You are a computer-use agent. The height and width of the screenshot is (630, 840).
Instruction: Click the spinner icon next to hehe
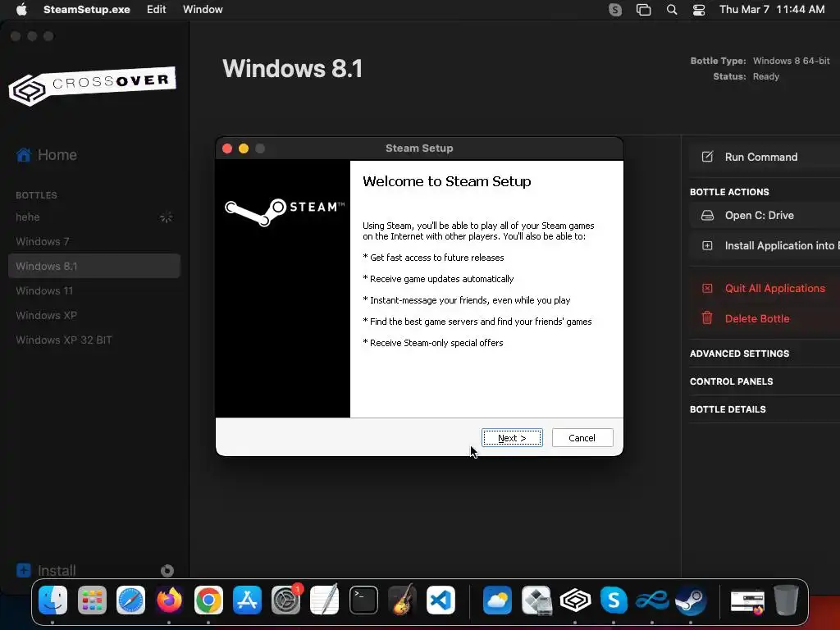(166, 217)
